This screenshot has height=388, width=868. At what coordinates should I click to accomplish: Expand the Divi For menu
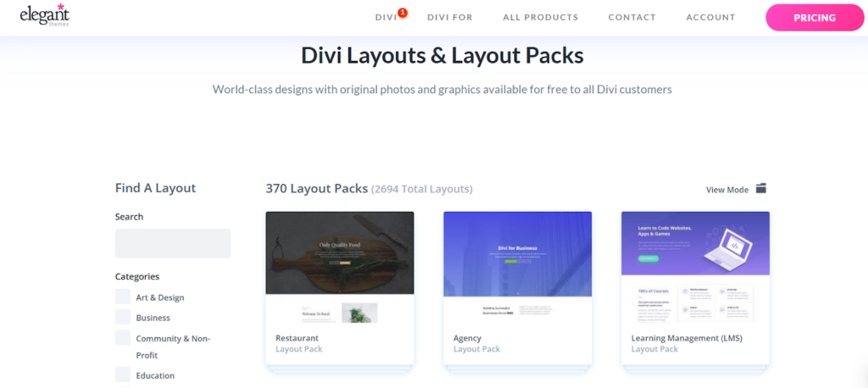click(x=450, y=18)
